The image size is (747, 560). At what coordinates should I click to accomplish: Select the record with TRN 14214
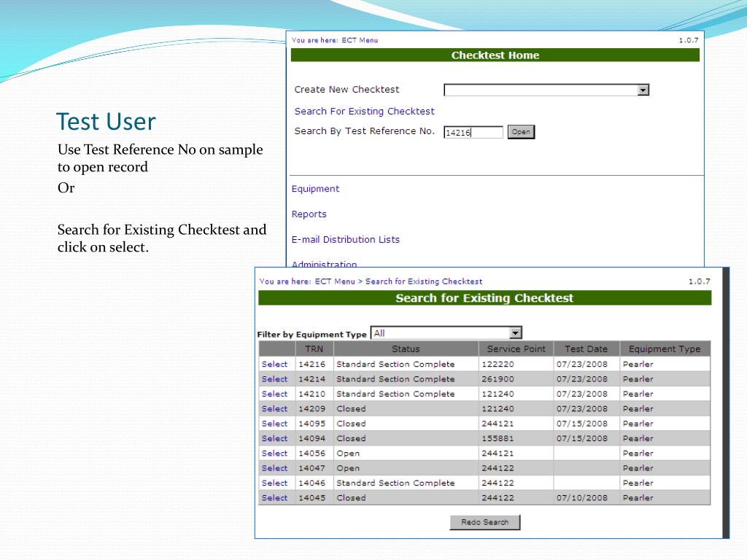pos(274,379)
